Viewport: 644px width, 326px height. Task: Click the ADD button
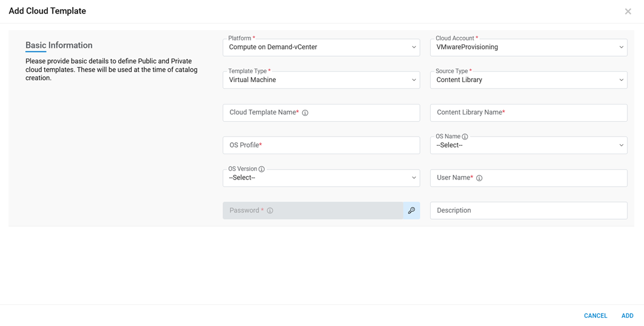[627, 316]
